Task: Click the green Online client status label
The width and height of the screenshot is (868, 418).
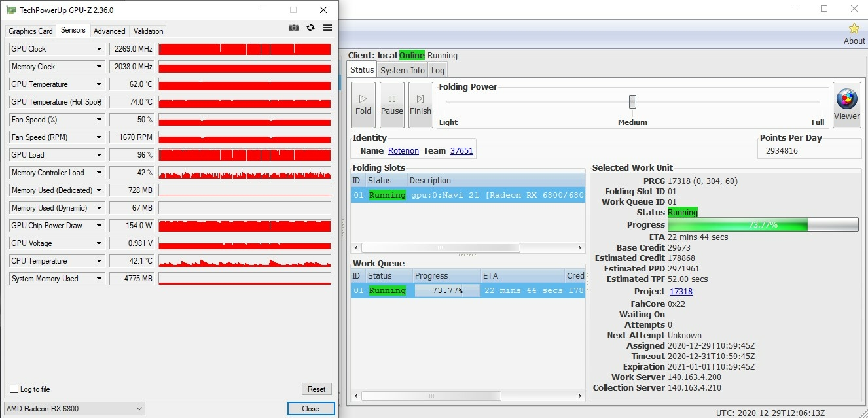Action: tap(412, 56)
